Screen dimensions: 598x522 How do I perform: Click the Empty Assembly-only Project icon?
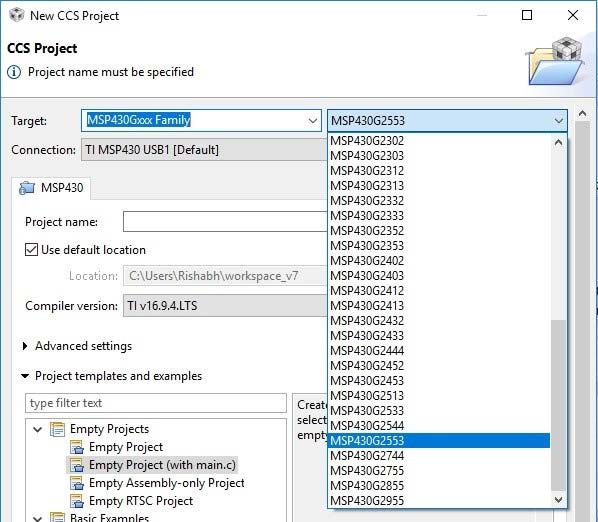pos(77,483)
